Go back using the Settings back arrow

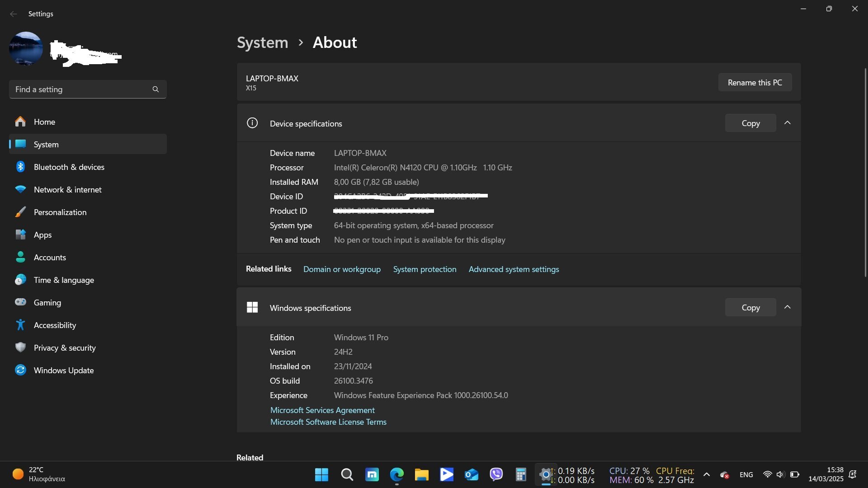coord(14,14)
